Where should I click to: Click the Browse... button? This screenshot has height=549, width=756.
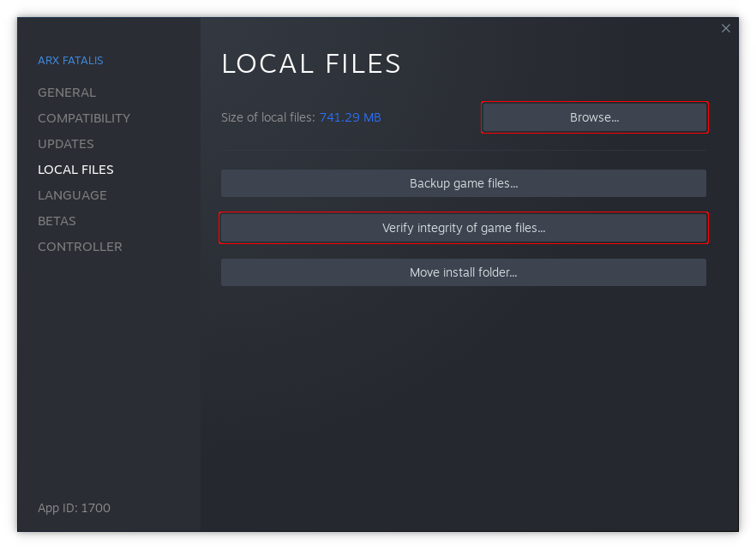point(595,117)
